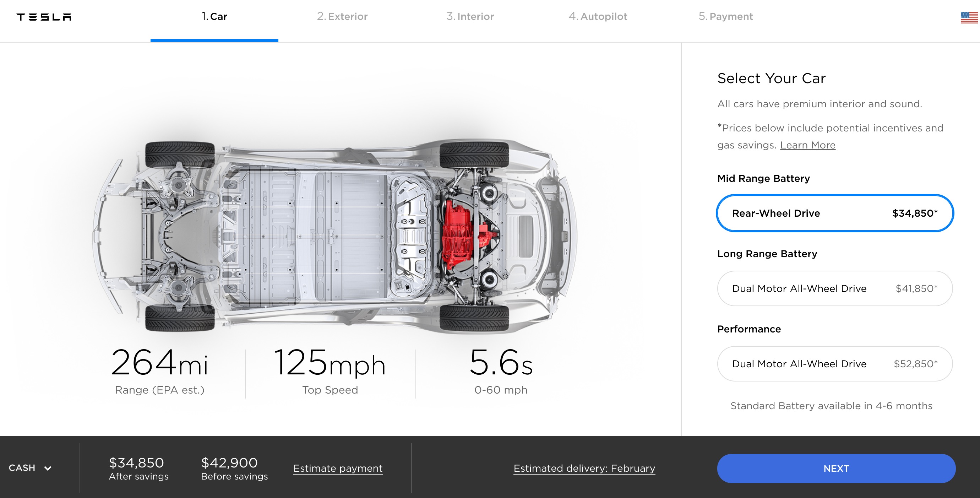Open the Autopilot step tab
Image resolution: width=980 pixels, height=498 pixels.
click(x=598, y=16)
